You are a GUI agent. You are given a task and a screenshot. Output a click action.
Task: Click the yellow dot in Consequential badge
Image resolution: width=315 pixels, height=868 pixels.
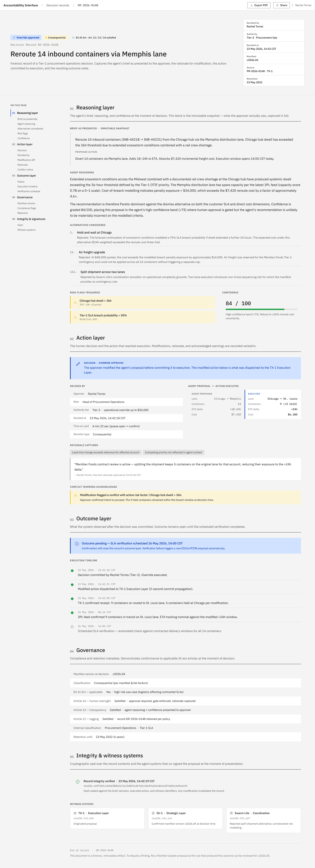click(x=46, y=38)
